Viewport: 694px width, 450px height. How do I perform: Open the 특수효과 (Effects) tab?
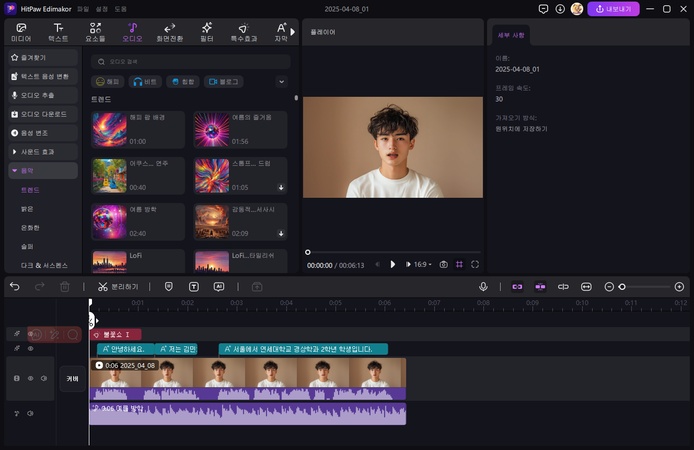(x=244, y=32)
